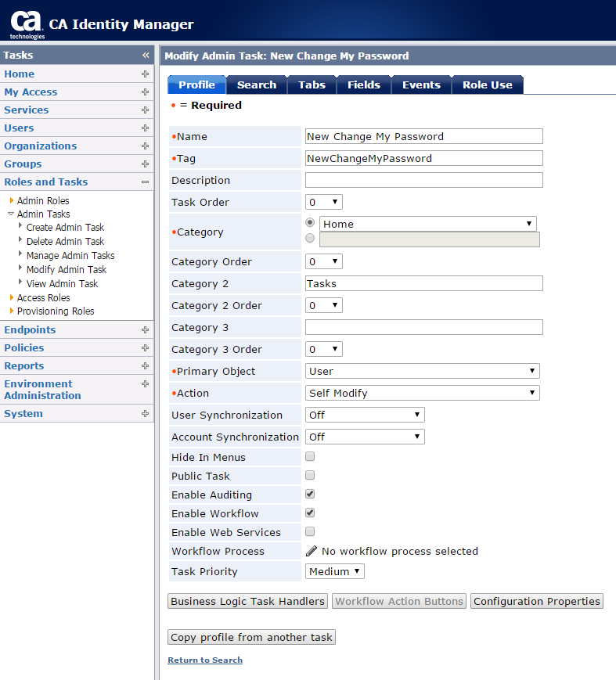The image size is (616, 680).
Task: Click into the Description input field
Action: 423,180
